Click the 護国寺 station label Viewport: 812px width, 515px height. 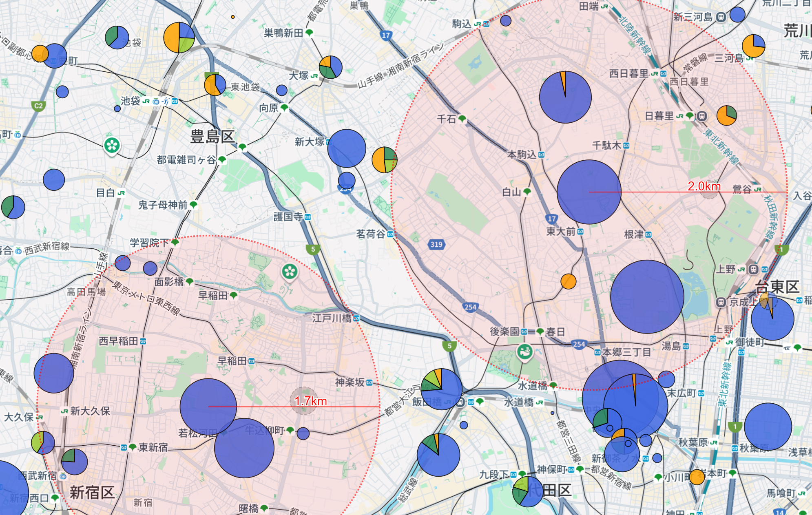click(x=288, y=217)
